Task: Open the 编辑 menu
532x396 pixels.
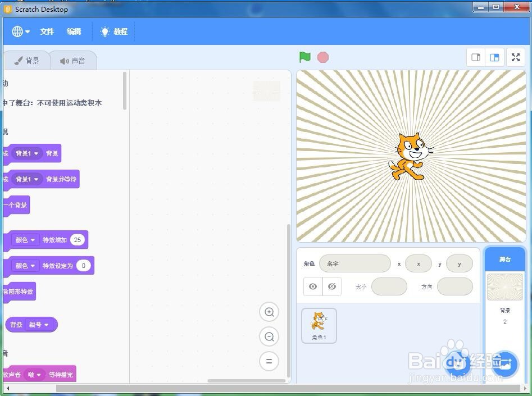Action: pyautogui.click(x=74, y=31)
